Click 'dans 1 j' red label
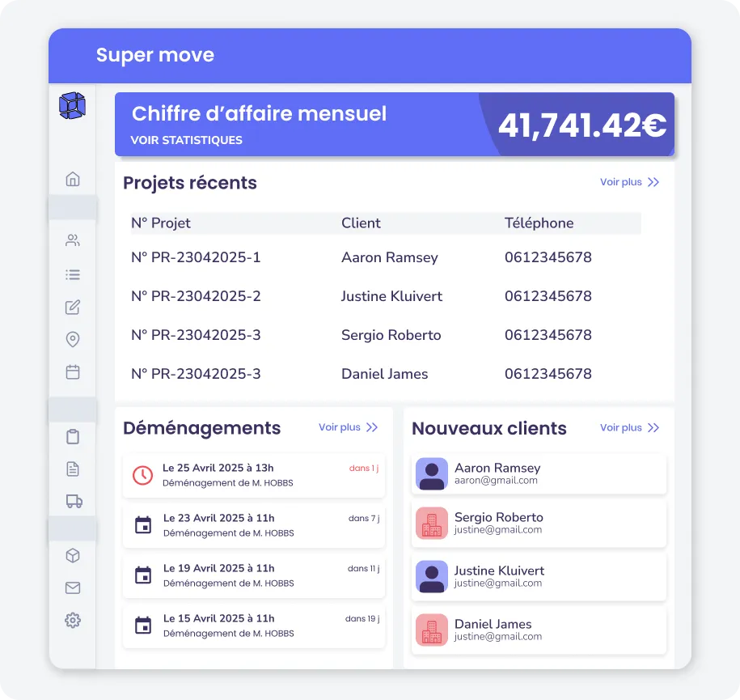The width and height of the screenshot is (740, 700). click(x=364, y=468)
